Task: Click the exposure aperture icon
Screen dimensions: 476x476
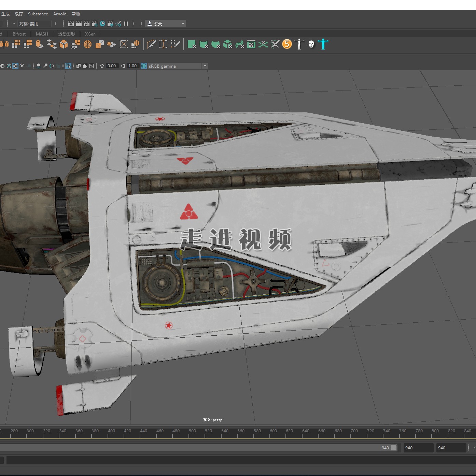Action: point(102,66)
